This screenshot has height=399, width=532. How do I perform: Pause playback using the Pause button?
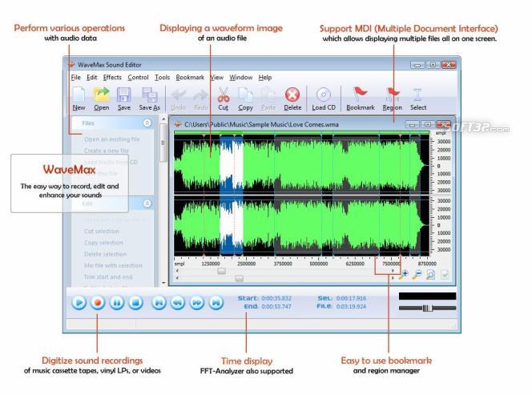click(x=117, y=302)
